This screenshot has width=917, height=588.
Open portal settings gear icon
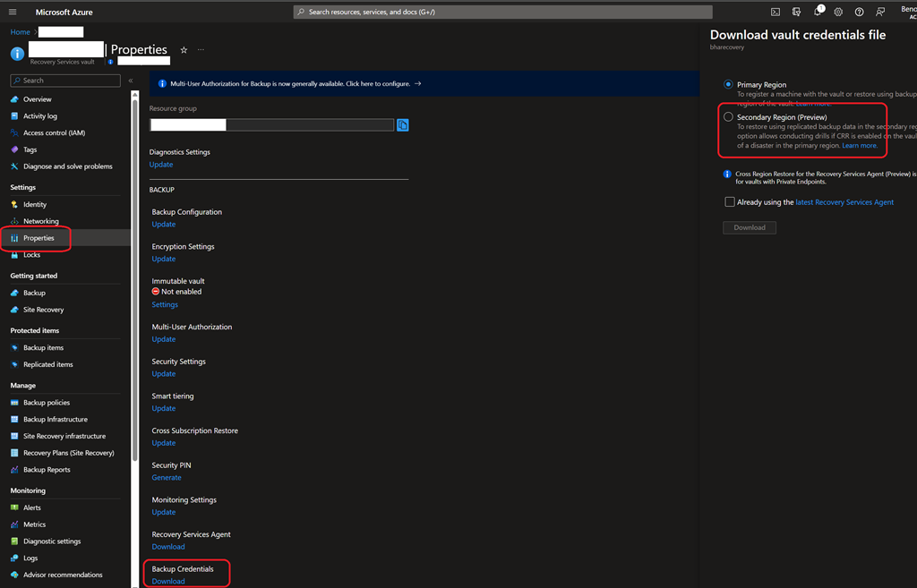tap(838, 12)
